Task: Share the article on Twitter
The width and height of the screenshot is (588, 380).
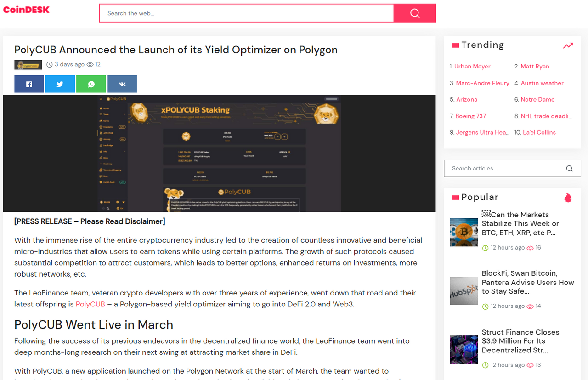Action: click(x=60, y=84)
